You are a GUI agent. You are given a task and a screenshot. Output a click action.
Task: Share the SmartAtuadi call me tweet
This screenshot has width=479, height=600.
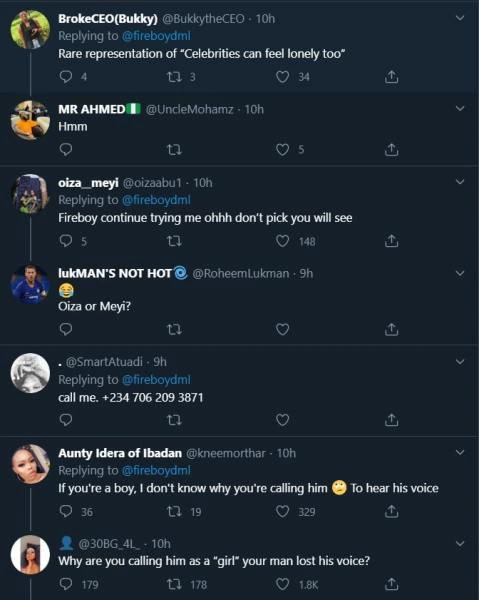point(391,420)
